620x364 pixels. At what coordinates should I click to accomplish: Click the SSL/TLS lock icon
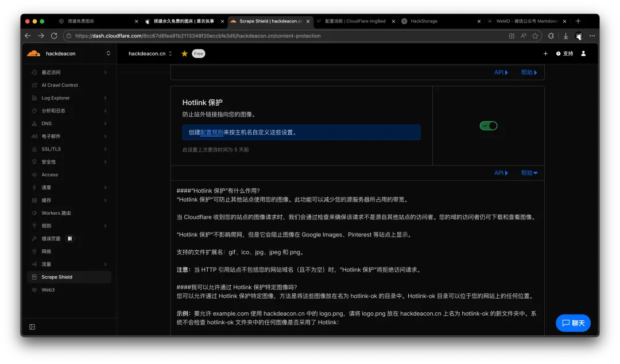(34, 149)
